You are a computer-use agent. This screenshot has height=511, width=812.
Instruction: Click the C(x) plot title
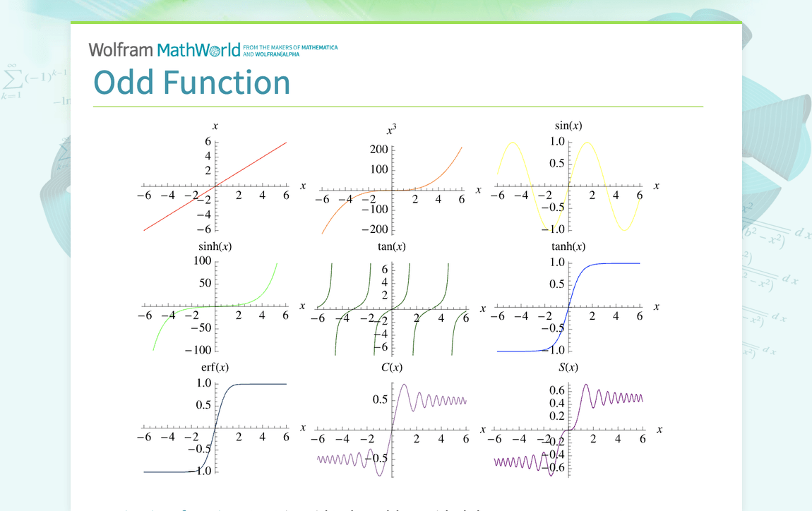tap(391, 367)
